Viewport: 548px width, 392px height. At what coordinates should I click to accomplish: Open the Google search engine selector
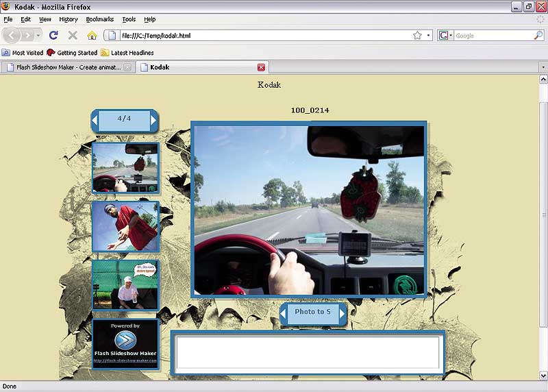click(445, 36)
